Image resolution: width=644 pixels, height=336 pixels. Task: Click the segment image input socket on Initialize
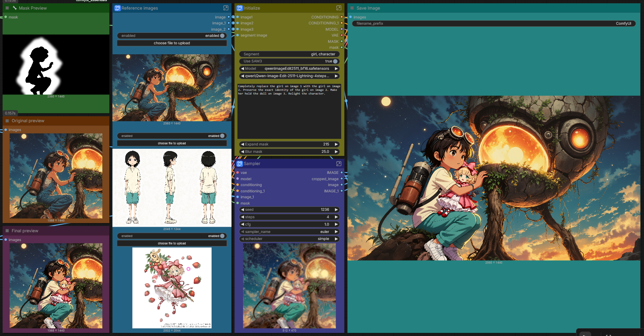point(237,35)
